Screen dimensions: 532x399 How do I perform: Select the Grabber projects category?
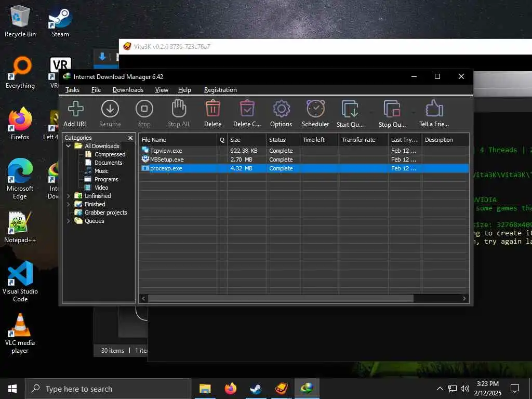(105, 212)
